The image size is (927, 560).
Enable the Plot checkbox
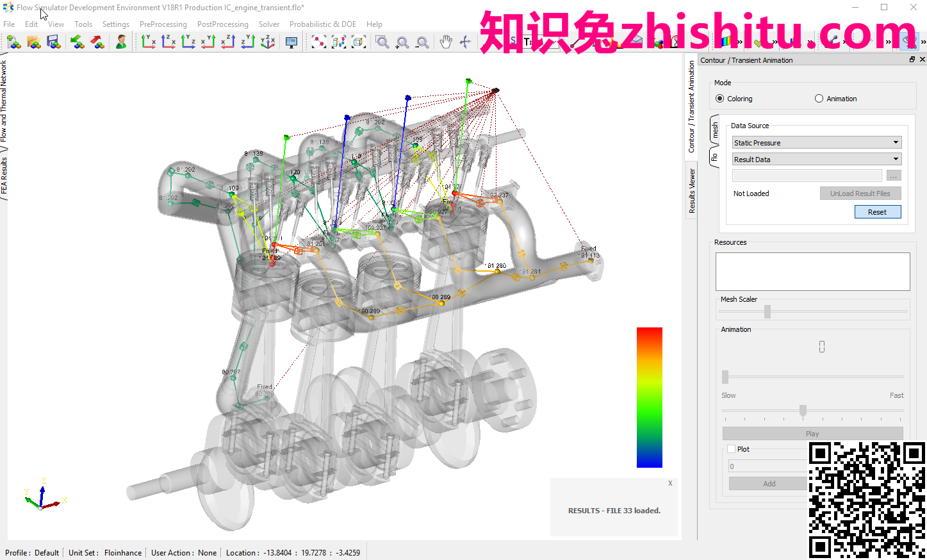(x=731, y=449)
